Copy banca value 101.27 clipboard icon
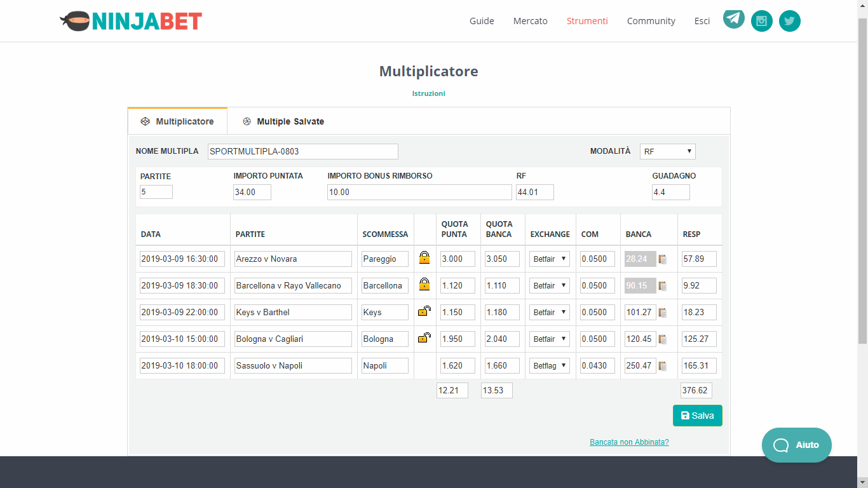This screenshot has height=488, width=868. point(663,313)
